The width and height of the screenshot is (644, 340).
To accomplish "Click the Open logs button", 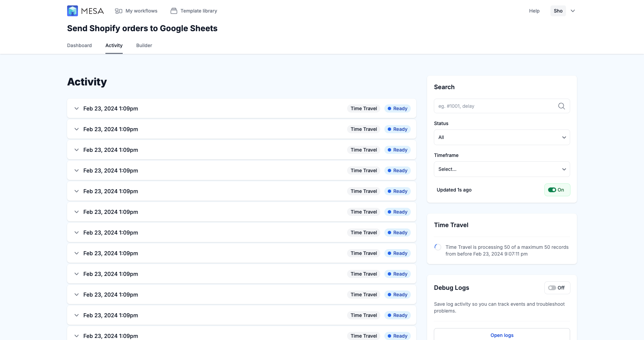I will click(x=502, y=335).
